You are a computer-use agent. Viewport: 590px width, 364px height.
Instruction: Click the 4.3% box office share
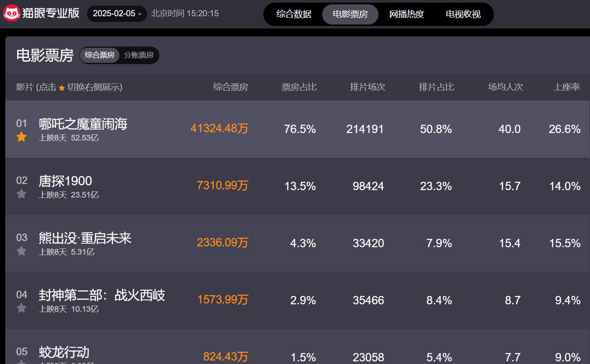point(303,243)
